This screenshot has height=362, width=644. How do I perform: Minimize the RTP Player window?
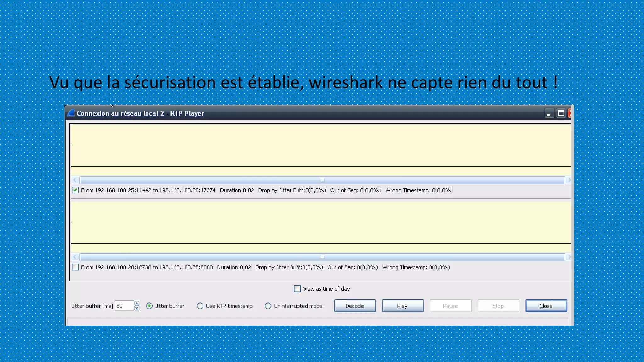click(x=549, y=113)
